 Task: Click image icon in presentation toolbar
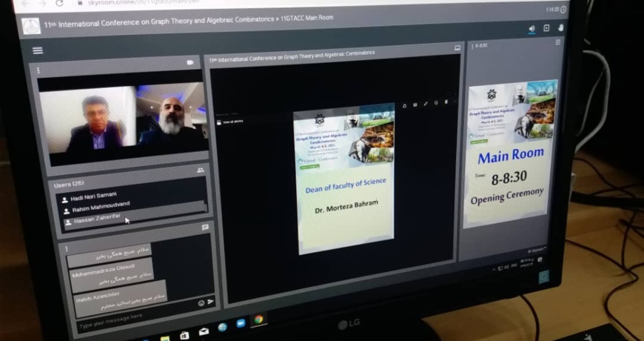pos(415,105)
